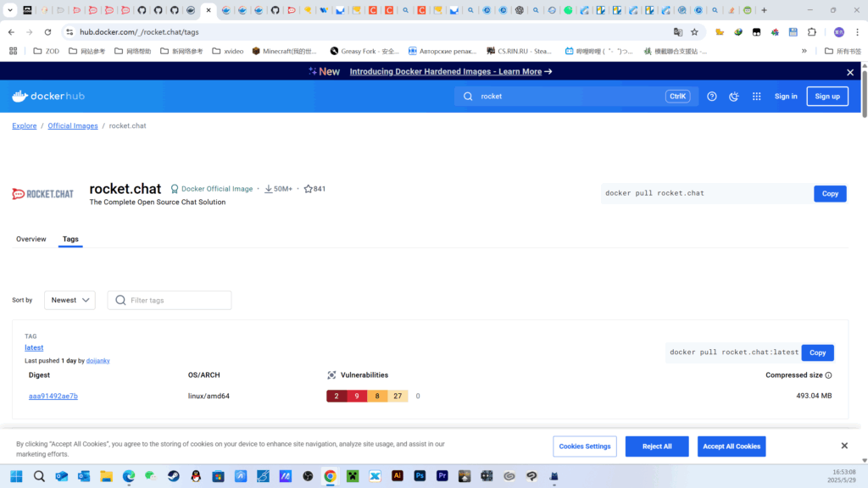Open the latest tag link
868x488 pixels.
point(34,347)
